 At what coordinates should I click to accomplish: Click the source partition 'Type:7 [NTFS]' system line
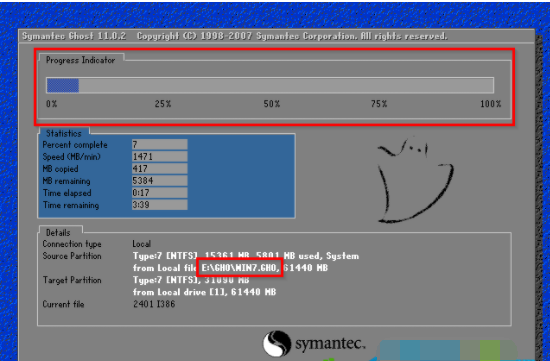pos(246,256)
